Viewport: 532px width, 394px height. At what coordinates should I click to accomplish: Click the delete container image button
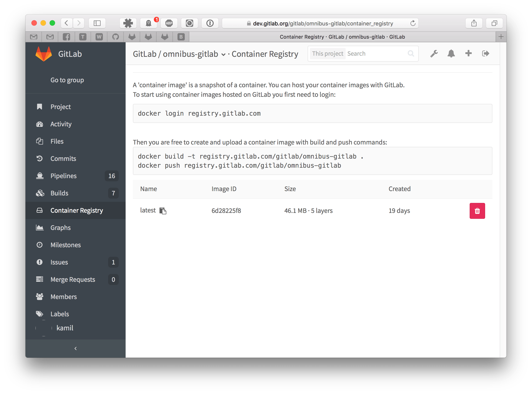pos(477,210)
